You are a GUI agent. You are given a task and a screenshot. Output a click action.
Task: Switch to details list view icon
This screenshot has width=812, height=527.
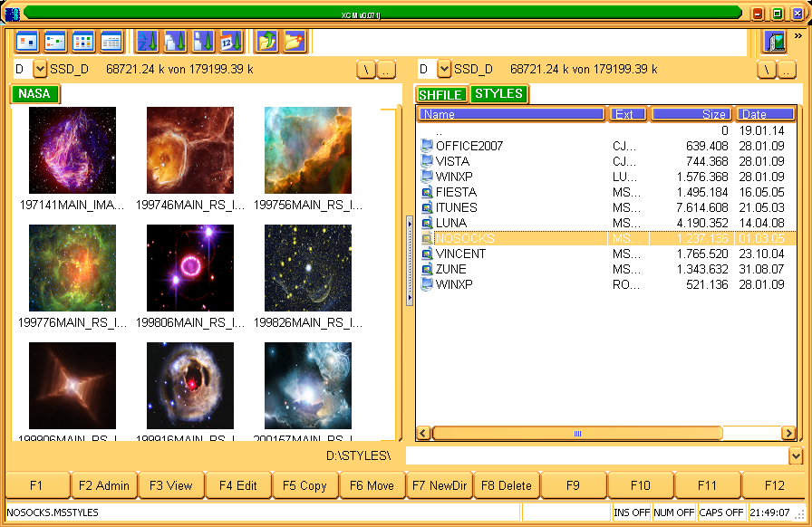point(111,42)
